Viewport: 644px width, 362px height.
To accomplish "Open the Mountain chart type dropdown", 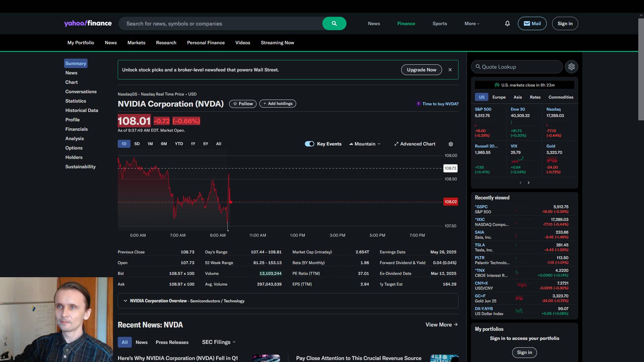I will [365, 144].
